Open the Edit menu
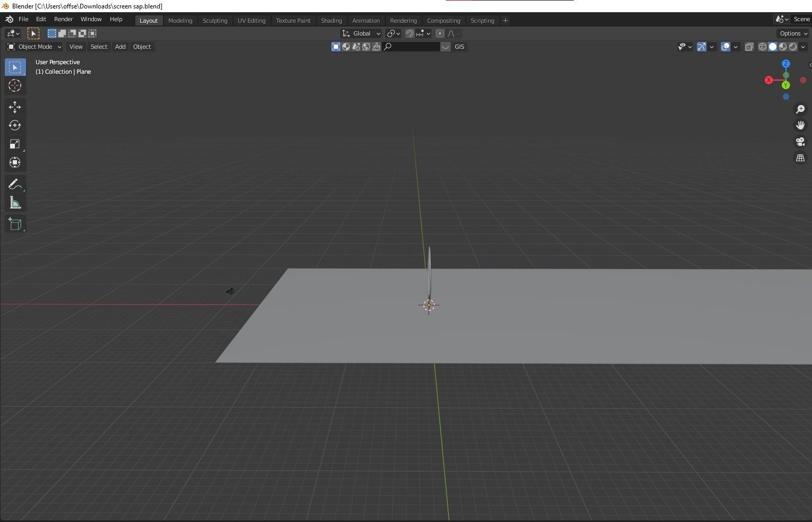This screenshot has width=812, height=522. [41, 19]
